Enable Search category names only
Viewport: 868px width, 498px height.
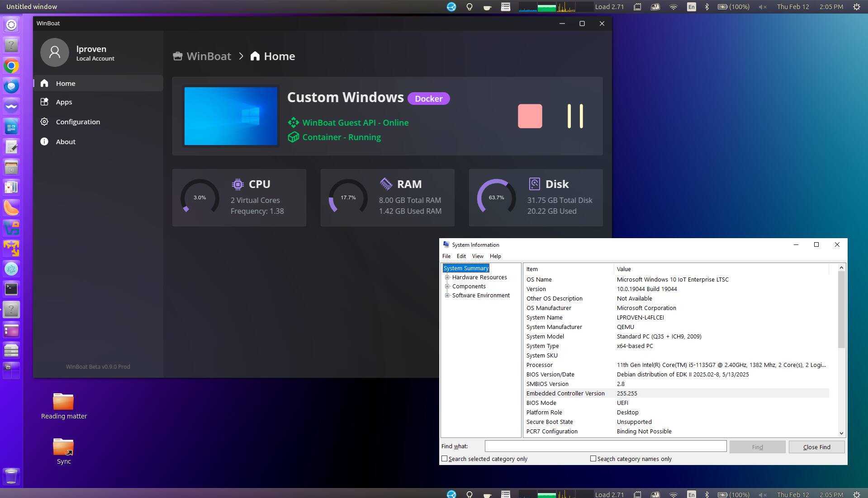click(593, 459)
